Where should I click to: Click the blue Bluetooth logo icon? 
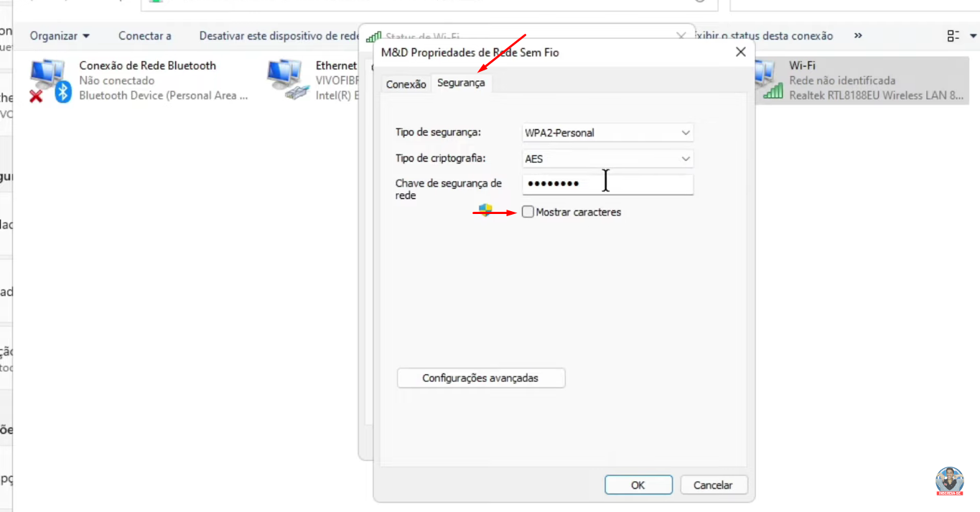click(64, 91)
